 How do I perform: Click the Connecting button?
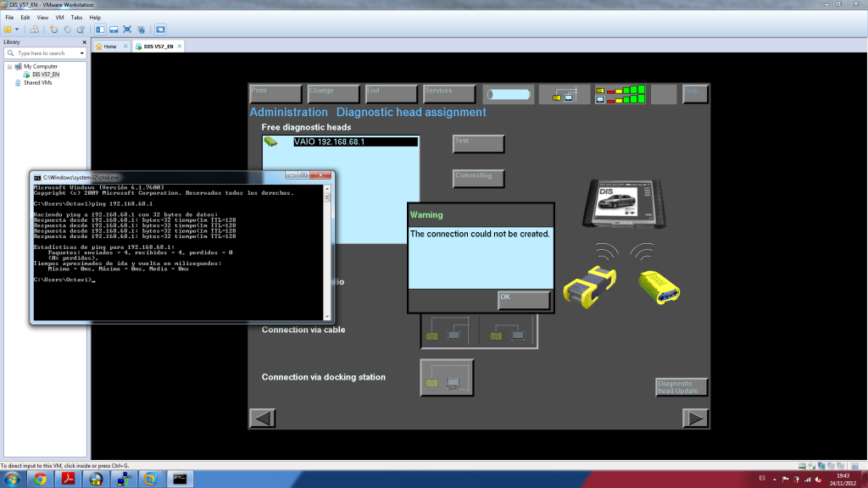[478, 179]
